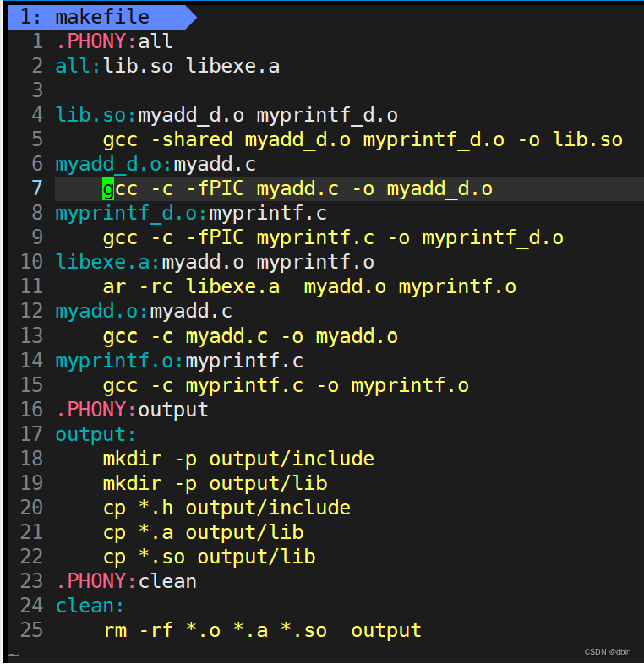Click '-fPIC myadd.c' text on line 7
Screen dimensions: 644x664
tap(263, 189)
